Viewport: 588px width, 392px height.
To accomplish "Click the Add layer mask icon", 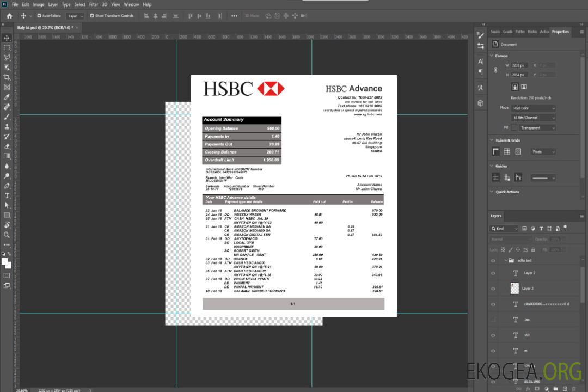I will coord(537,389).
